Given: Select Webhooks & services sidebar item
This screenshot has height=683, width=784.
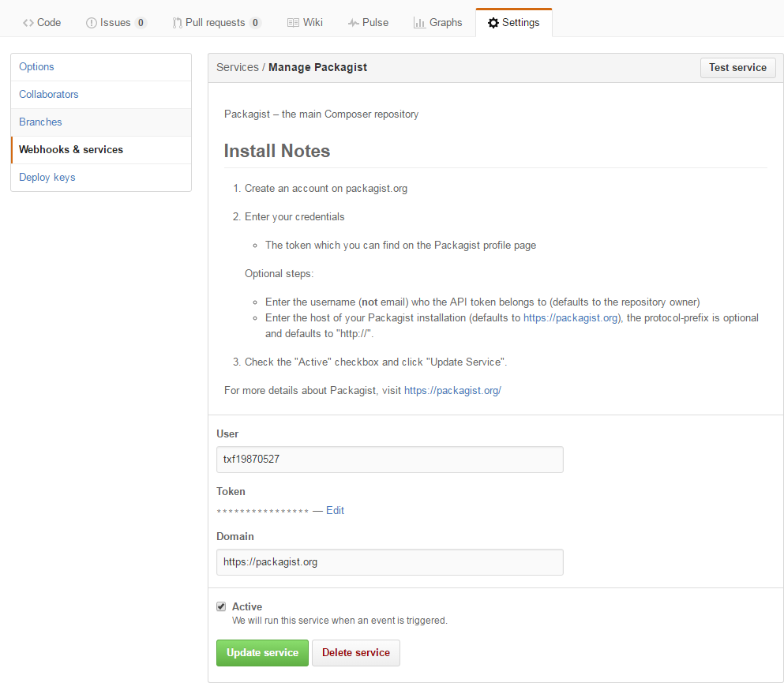Looking at the screenshot, I should pyautogui.click(x=101, y=149).
